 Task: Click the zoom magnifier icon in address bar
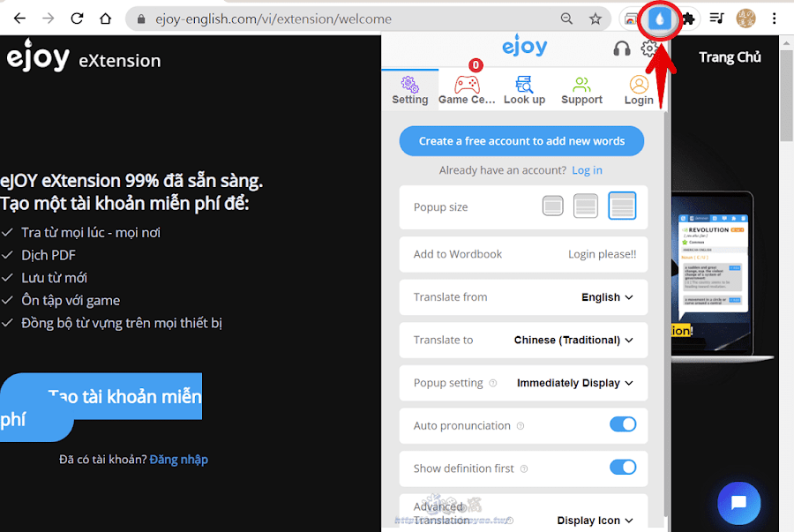pyautogui.click(x=566, y=19)
